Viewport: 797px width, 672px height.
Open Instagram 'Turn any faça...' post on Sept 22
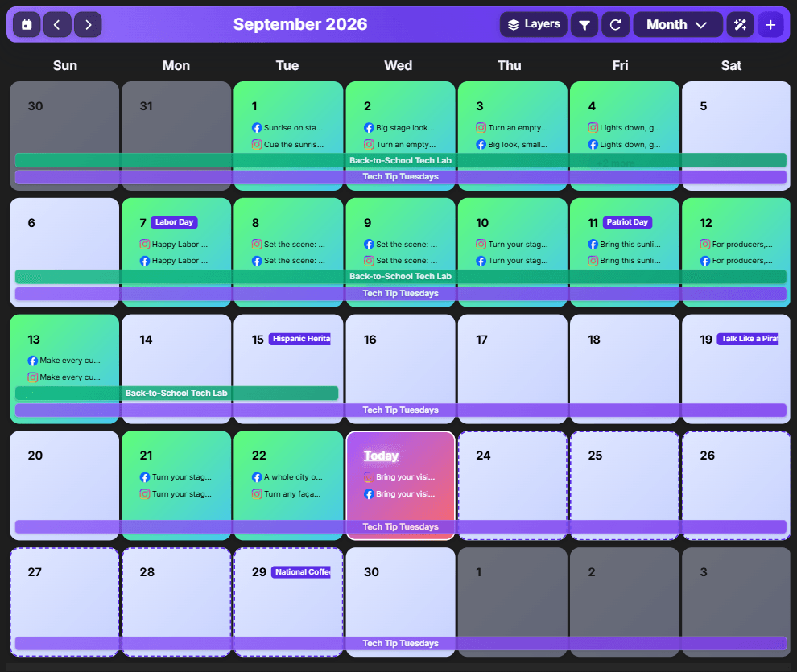click(287, 493)
